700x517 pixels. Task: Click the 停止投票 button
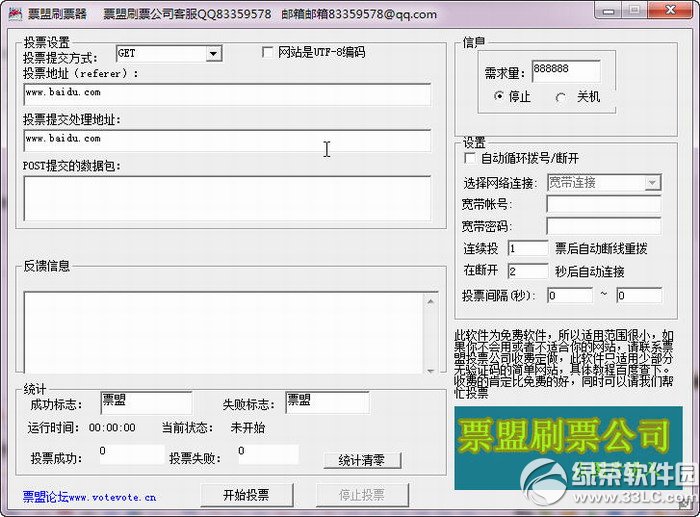(363, 495)
